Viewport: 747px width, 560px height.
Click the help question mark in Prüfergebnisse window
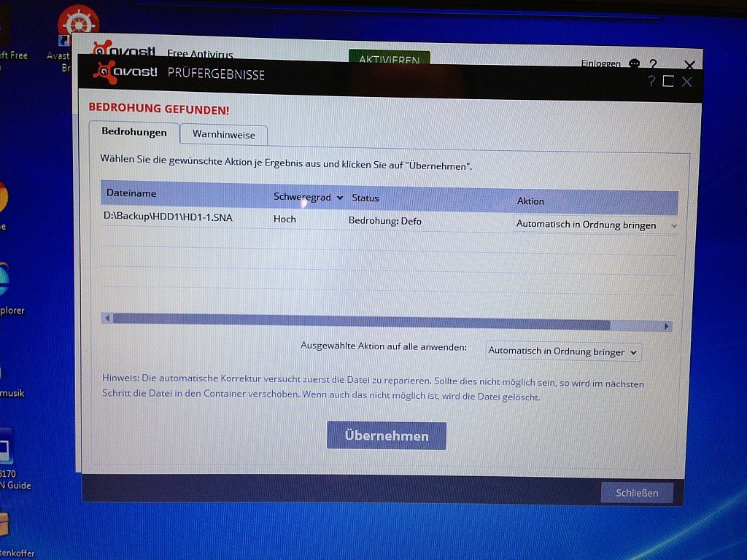click(x=651, y=82)
